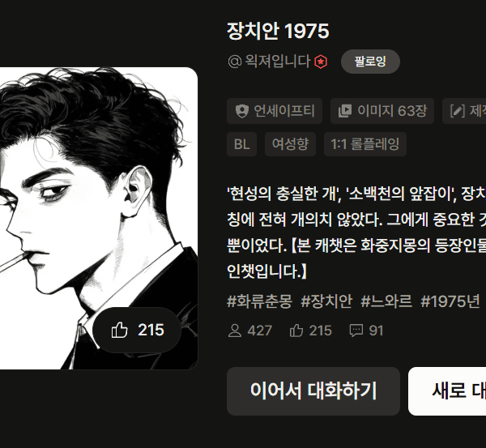Click the user count icon showing 427

click(x=235, y=331)
